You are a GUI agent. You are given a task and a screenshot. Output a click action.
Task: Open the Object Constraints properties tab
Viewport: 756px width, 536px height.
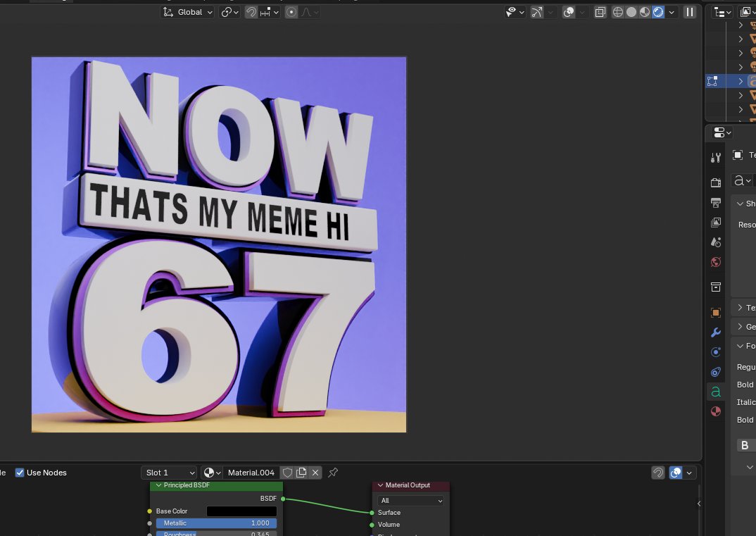pos(716,372)
